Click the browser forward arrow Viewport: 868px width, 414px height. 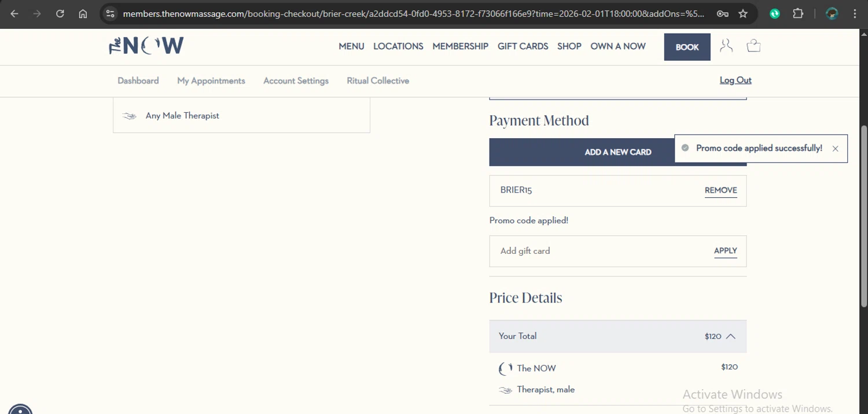(37, 14)
